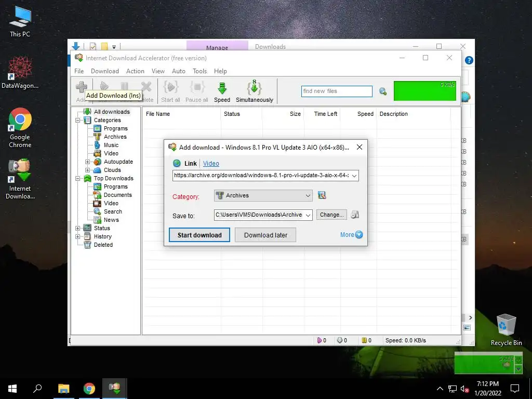Select the Autoupdate tree item
Screen dimensions: 532x399
[118, 162]
